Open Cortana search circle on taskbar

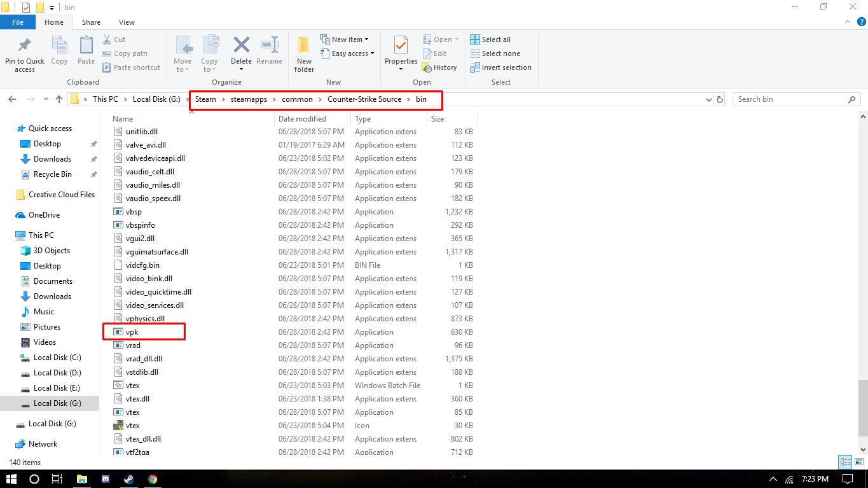[x=34, y=479]
